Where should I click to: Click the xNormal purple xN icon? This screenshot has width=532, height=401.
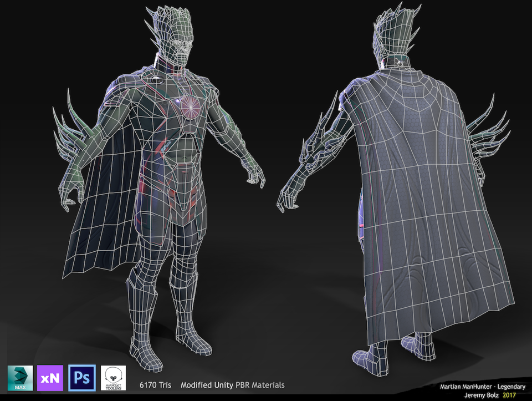(x=50, y=378)
